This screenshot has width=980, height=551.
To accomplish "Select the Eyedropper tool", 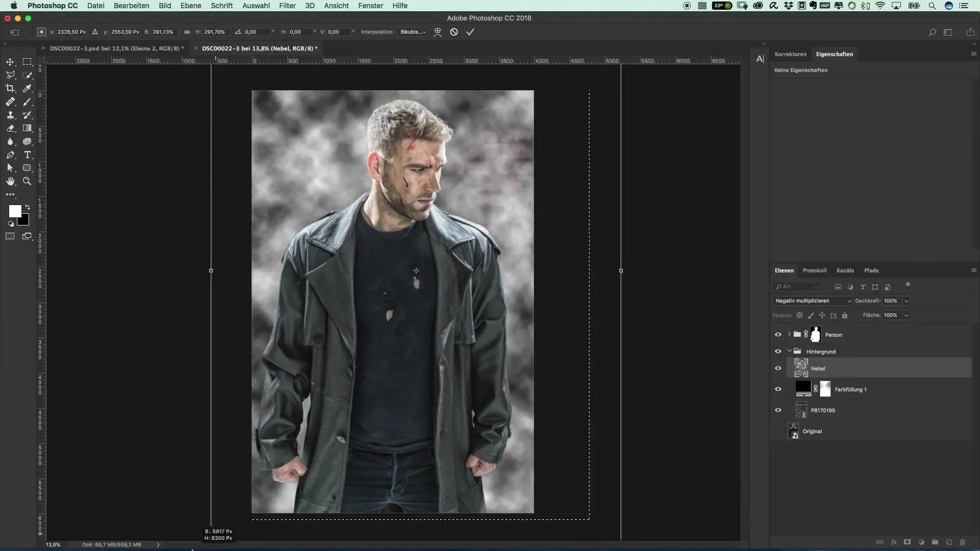I will (x=27, y=88).
